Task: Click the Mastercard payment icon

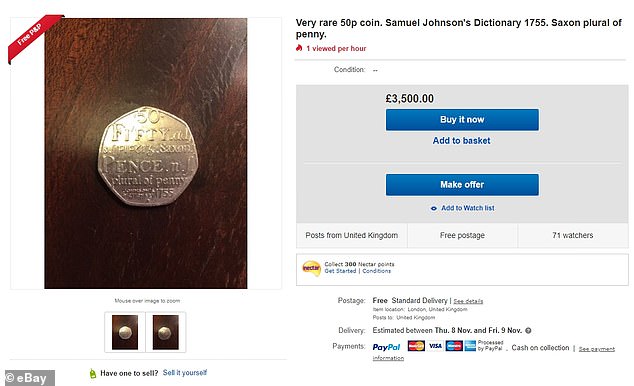Action: point(416,346)
